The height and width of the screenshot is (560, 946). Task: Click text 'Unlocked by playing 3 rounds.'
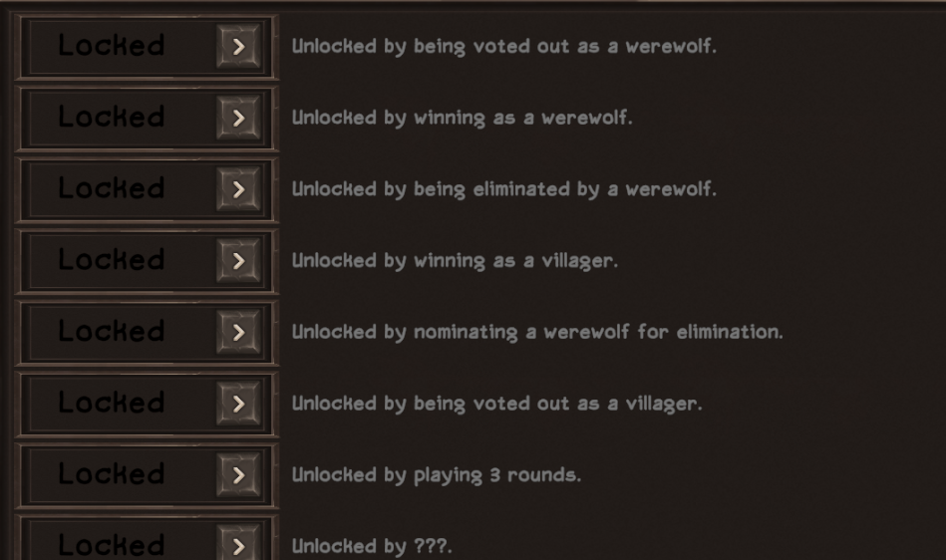[x=437, y=475]
